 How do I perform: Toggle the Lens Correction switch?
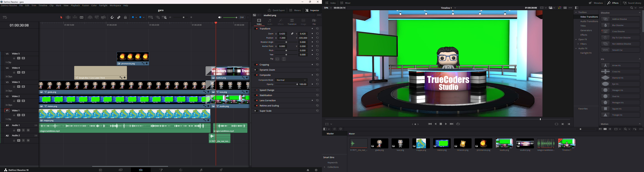[x=256, y=100]
